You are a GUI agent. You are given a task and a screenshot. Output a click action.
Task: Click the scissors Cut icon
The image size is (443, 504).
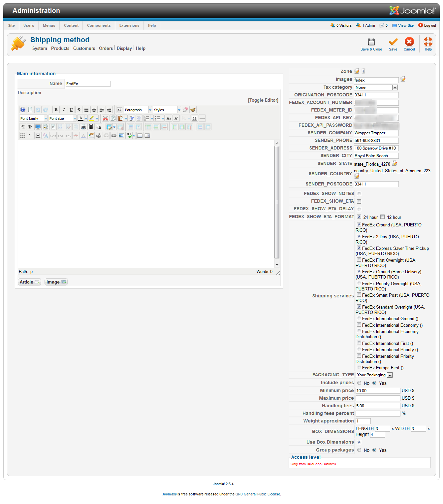tap(106, 118)
